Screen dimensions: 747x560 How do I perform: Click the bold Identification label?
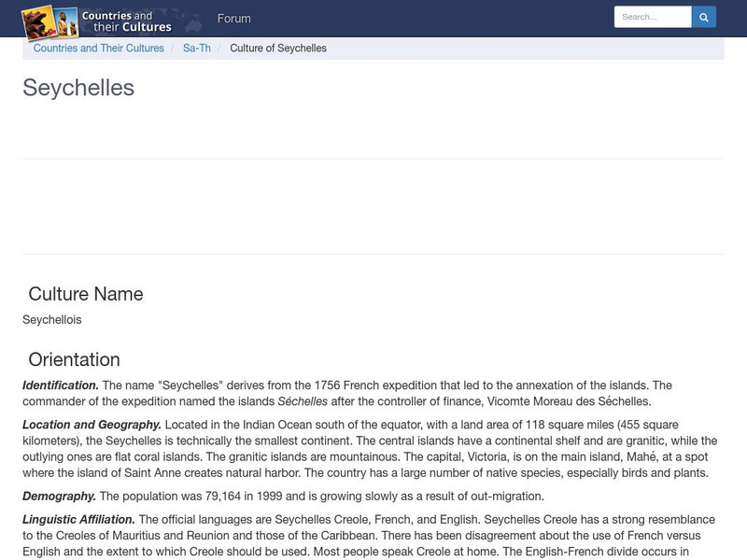coord(61,385)
